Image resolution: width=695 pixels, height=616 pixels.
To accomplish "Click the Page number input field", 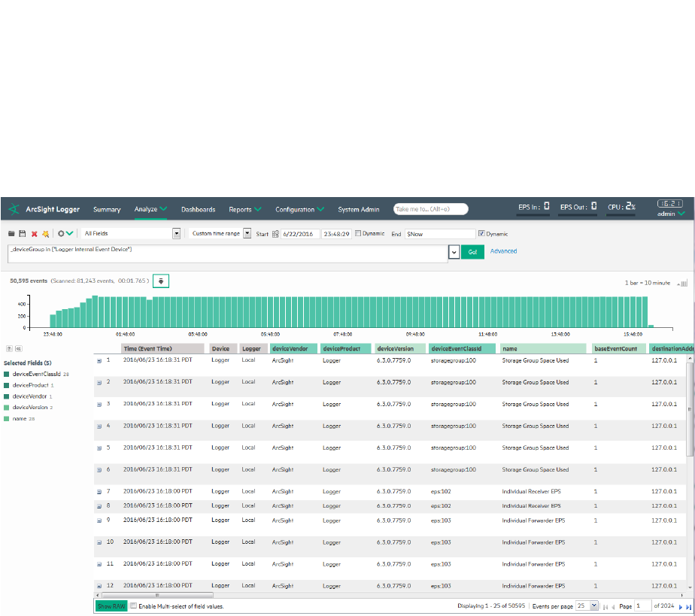I will [642, 605].
